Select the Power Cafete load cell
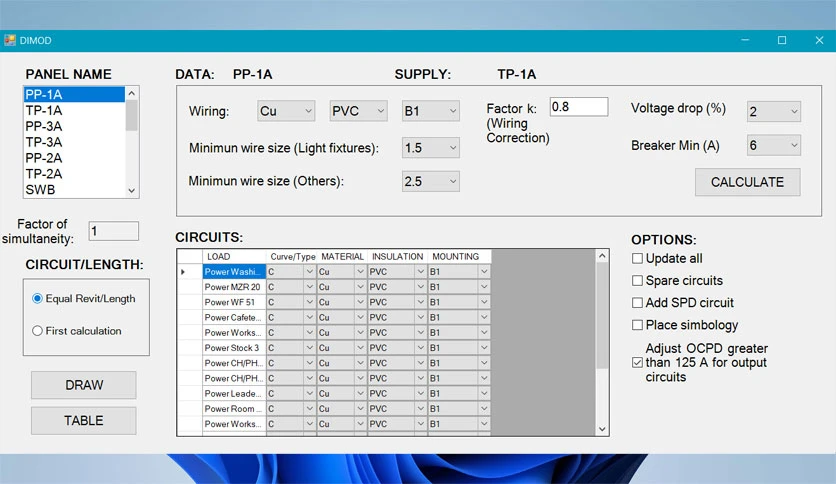 click(234, 317)
